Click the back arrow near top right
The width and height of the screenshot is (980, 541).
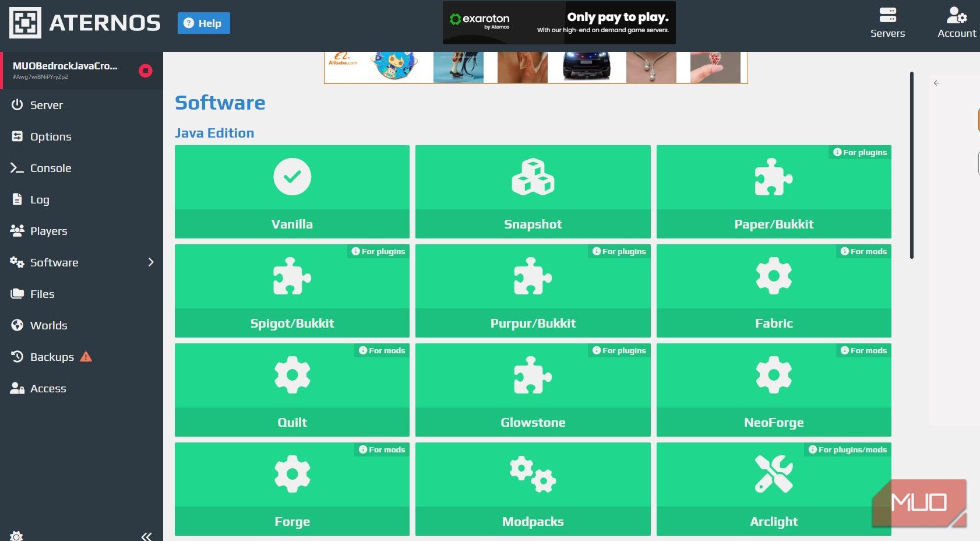tap(937, 83)
